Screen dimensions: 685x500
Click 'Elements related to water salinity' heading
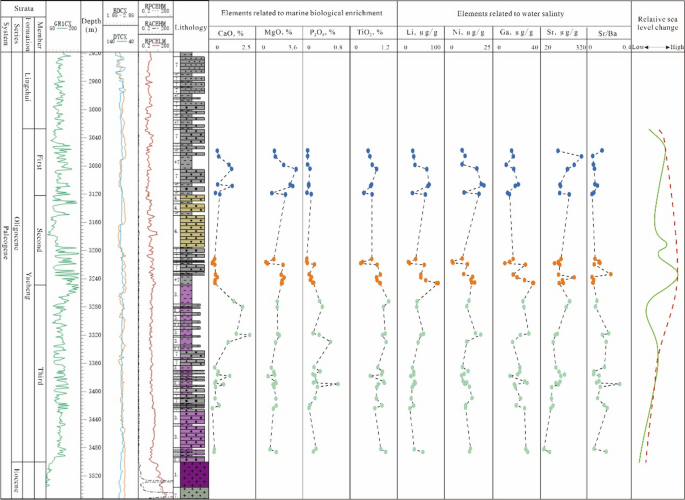510,14
